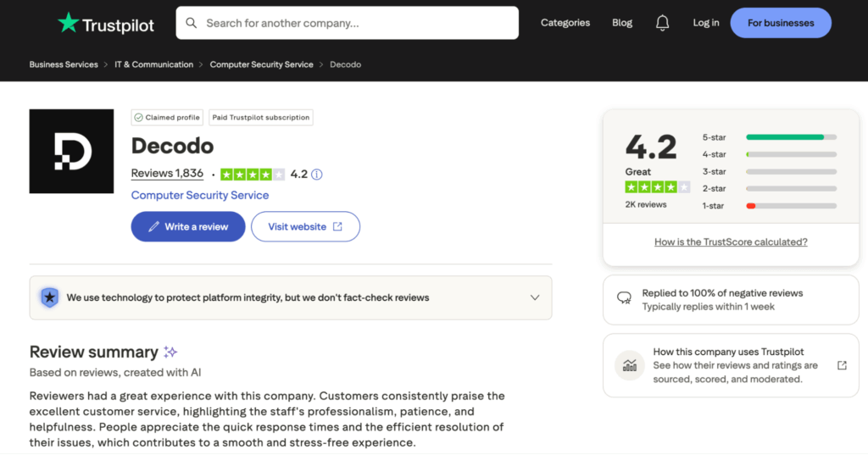Click the speech bubble reply icon
The image size is (868, 455).
pyautogui.click(x=624, y=298)
